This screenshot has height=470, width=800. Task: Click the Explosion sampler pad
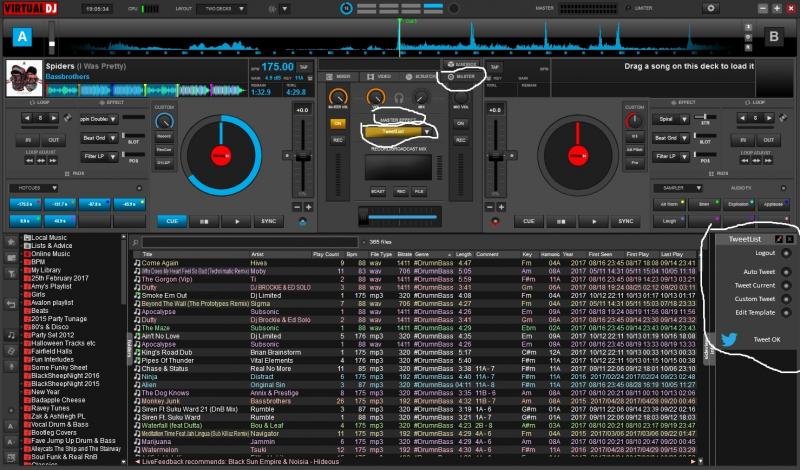pyautogui.click(x=738, y=204)
